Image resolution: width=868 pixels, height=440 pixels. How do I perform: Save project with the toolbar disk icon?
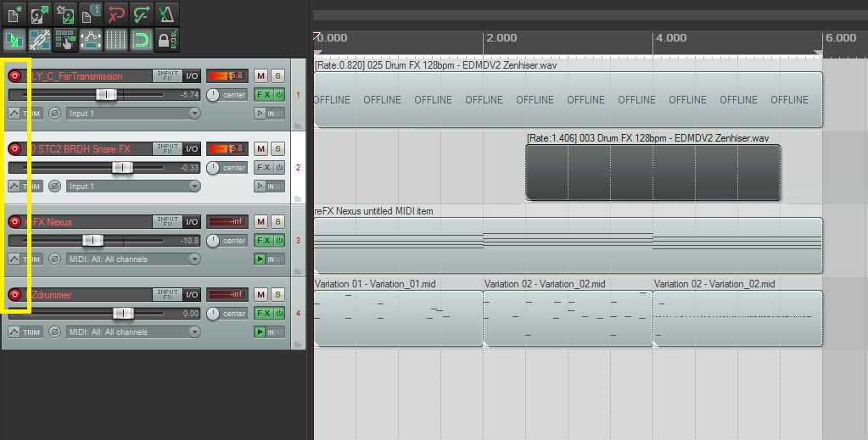point(65,14)
